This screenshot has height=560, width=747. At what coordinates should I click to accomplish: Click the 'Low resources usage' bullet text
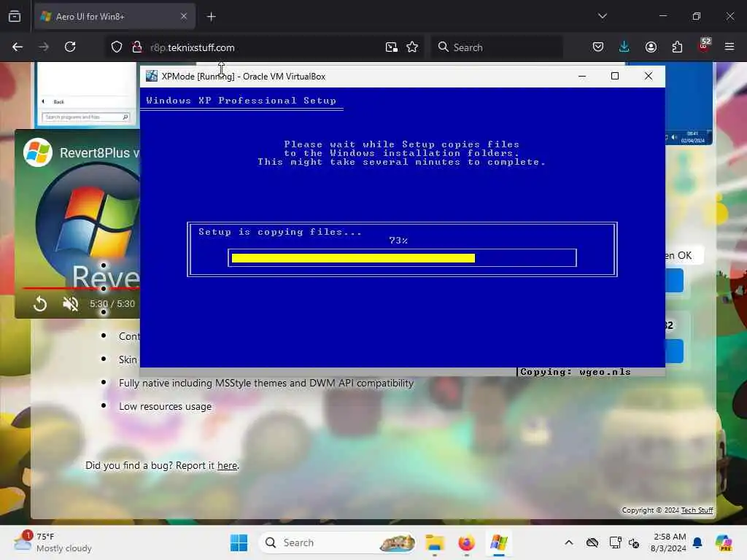click(x=165, y=406)
